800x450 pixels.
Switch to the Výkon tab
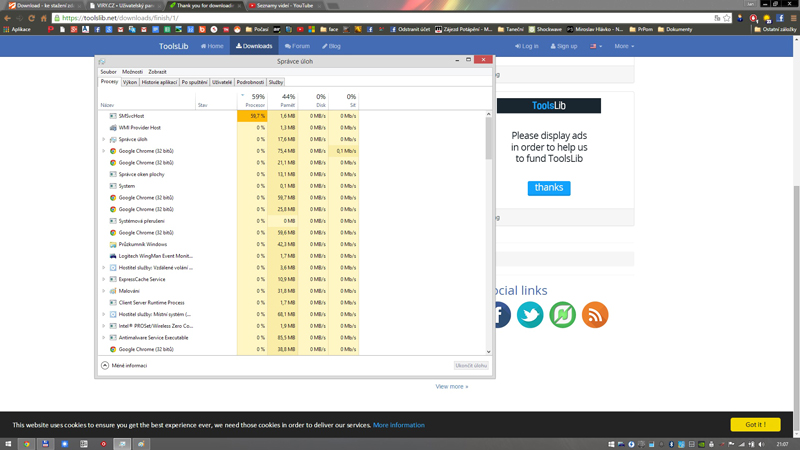click(130, 82)
